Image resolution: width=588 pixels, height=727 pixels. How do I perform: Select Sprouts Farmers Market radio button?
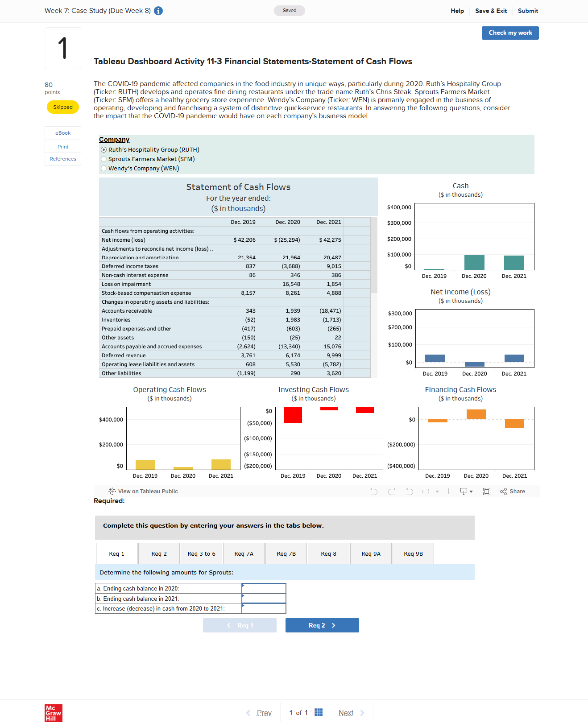click(104, 159)
